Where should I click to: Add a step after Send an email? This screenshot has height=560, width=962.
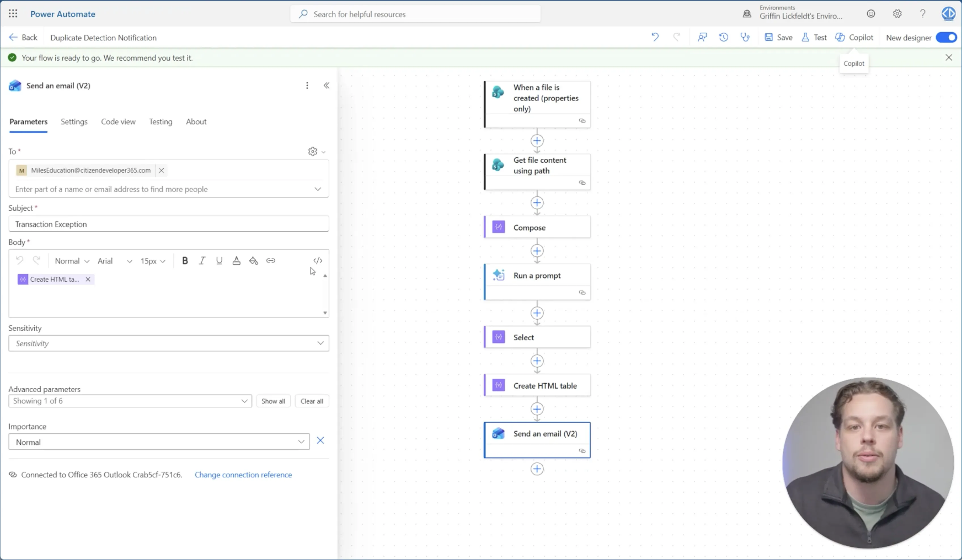click(x=537, y=469)
